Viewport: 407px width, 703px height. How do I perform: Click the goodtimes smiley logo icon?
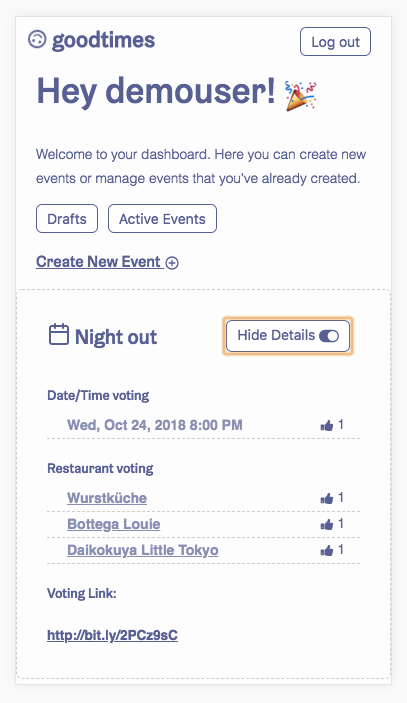coord(37,39)
